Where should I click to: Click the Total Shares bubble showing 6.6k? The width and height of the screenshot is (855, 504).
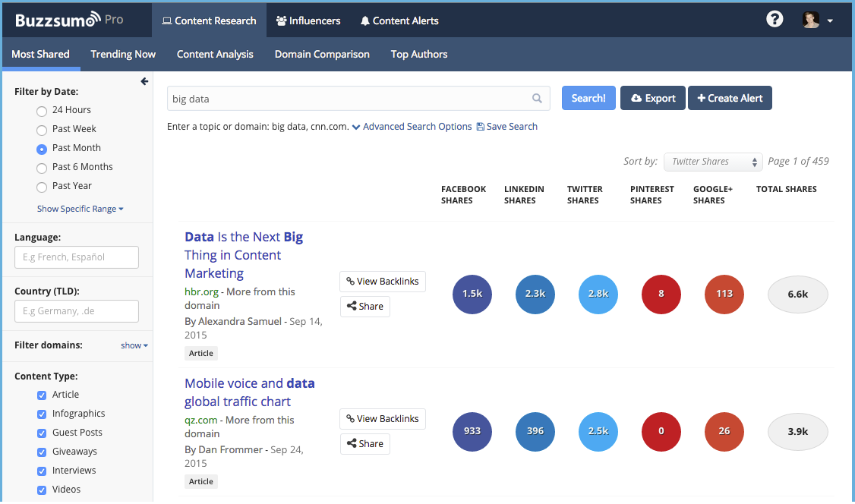[797, 294]
